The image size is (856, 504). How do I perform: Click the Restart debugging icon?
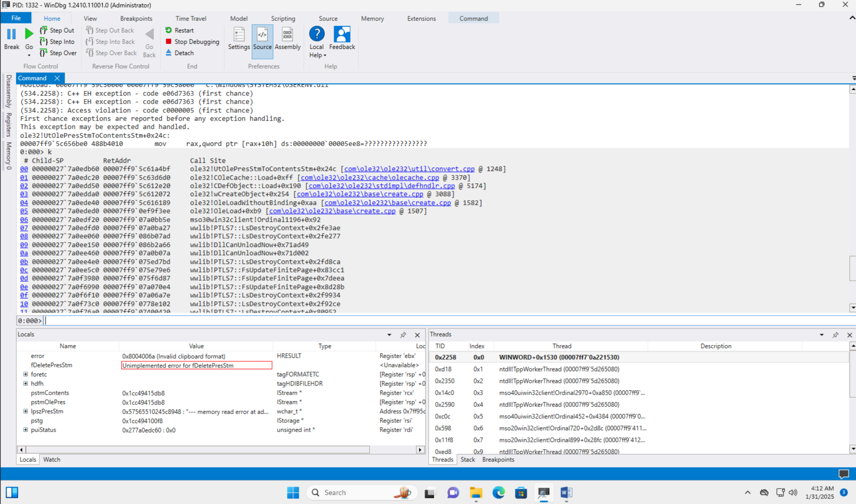(168, 30)
